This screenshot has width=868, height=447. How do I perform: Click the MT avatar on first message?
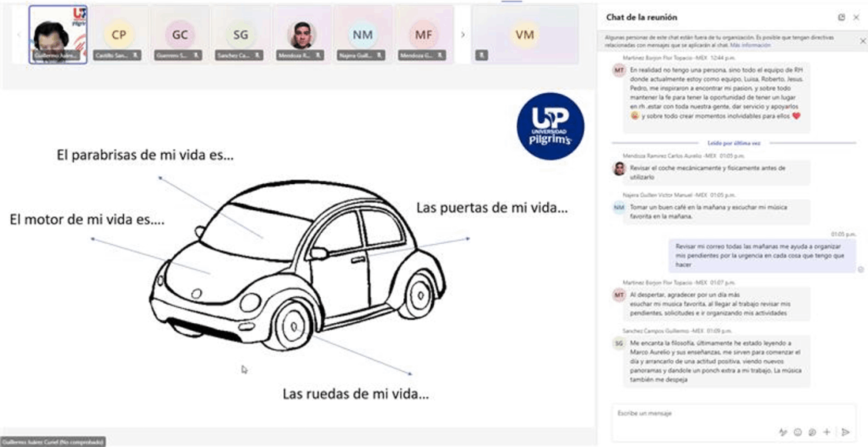pyautogui.click(x=619, y=70)
